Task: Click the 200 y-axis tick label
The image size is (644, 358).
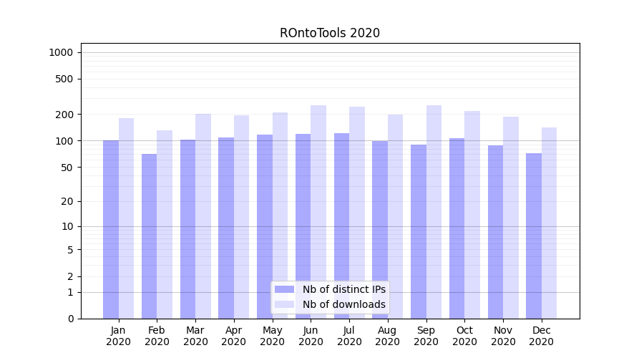Action: click(64, 115)
